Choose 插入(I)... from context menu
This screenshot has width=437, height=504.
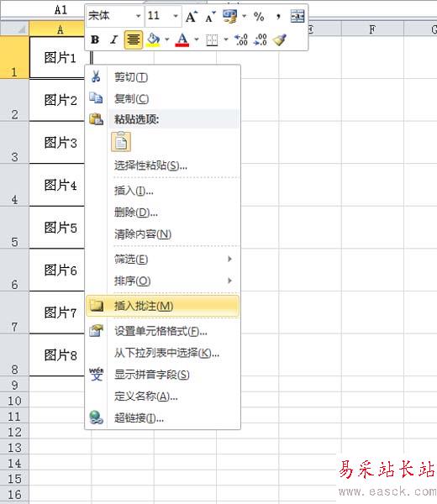click(163, 191)
